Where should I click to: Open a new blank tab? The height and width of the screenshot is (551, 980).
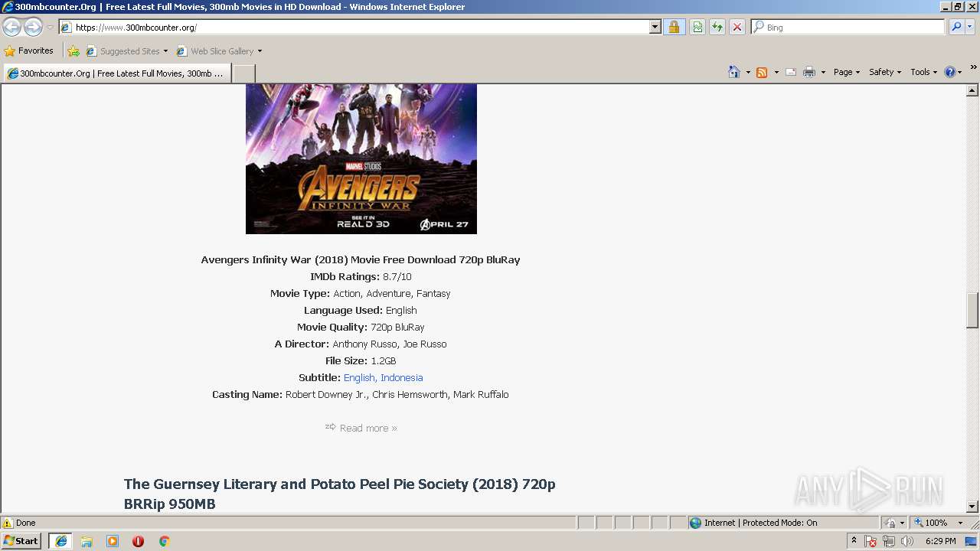click(243, 73)
